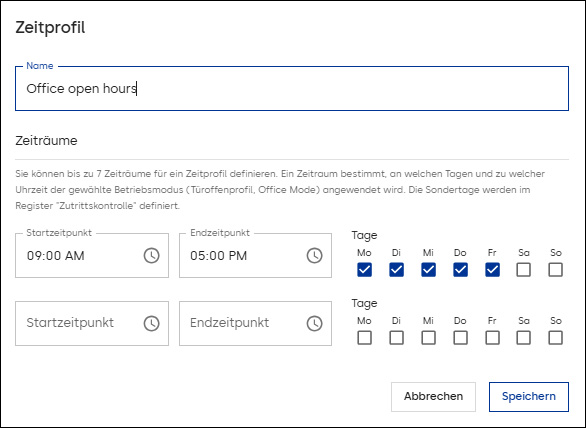Image resolution: width=586 pixels, height=428 pixels.
Task: Click the Speichern button
Action: (529, 397)
